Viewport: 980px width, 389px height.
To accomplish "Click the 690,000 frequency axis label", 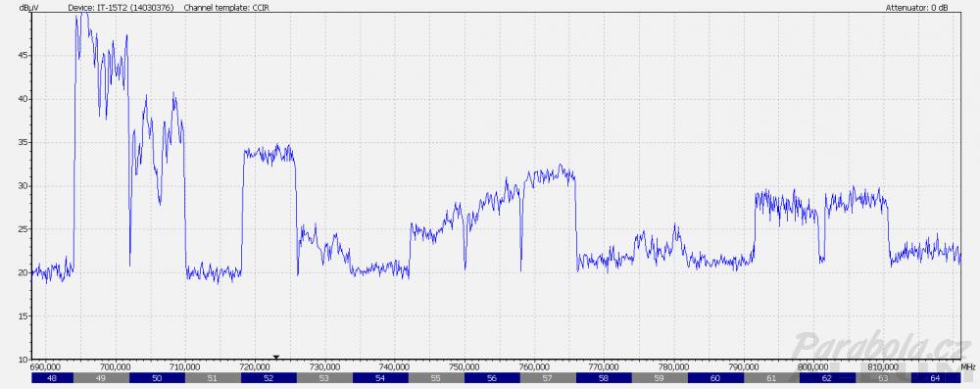I will coord(45,366).
